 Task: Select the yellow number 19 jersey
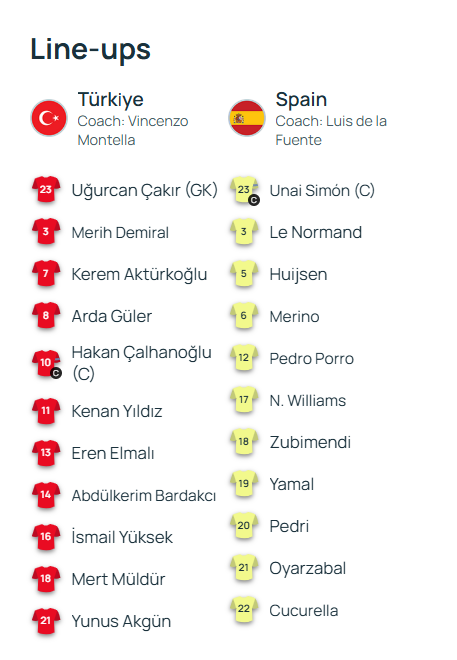tap(244, 484)
